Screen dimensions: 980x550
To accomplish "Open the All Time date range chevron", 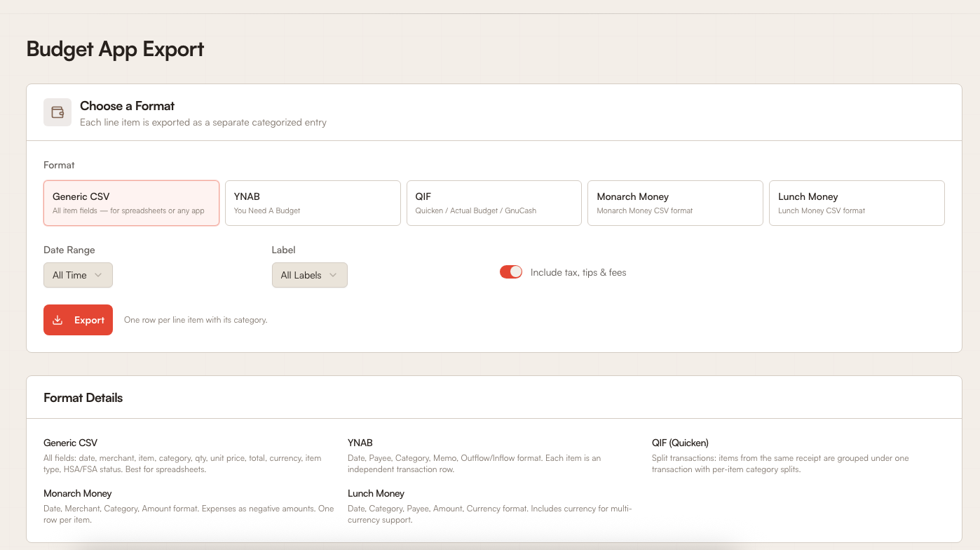I will point(99,275).
